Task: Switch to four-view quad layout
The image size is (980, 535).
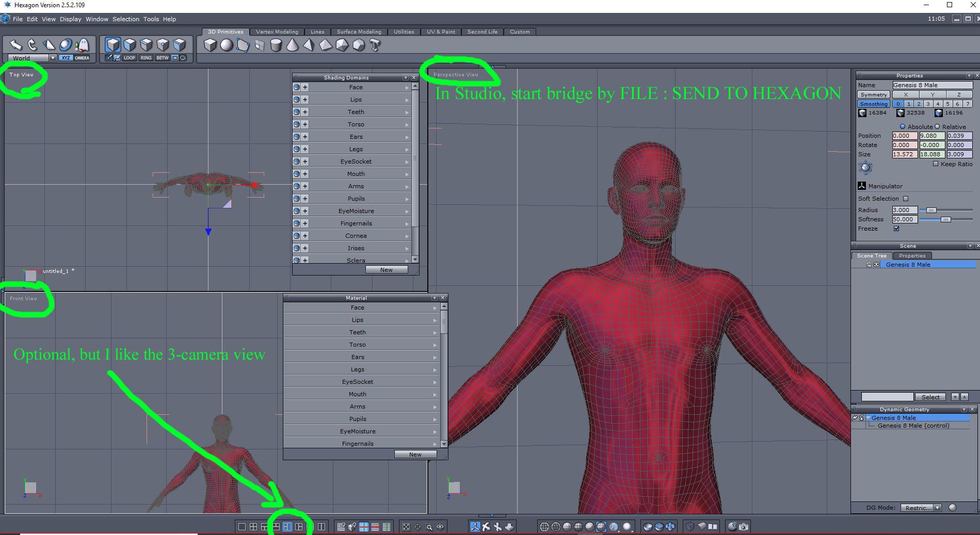Action: point(253,527)
